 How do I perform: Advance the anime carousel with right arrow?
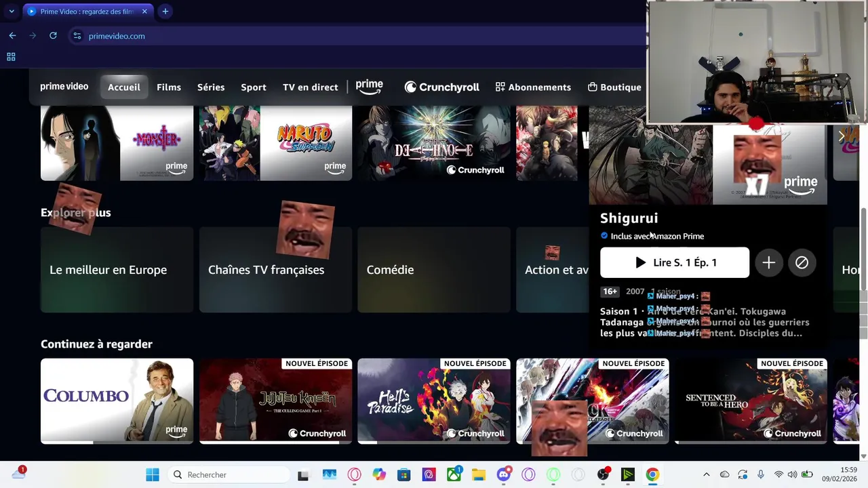point(842,136)
